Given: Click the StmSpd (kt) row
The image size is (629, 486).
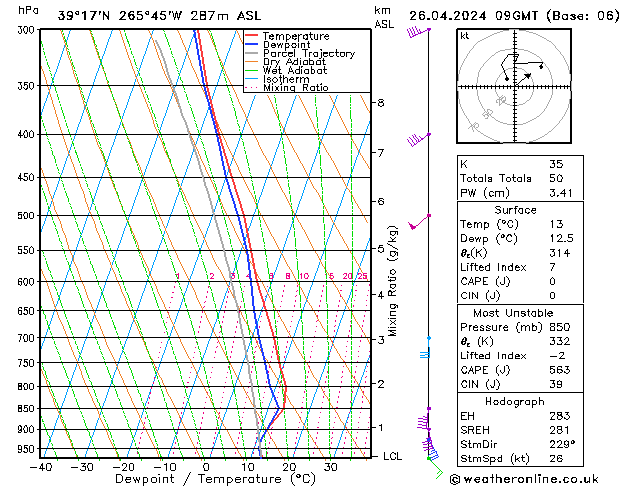Looking at the screenshot, I should (x=514, y=458).
